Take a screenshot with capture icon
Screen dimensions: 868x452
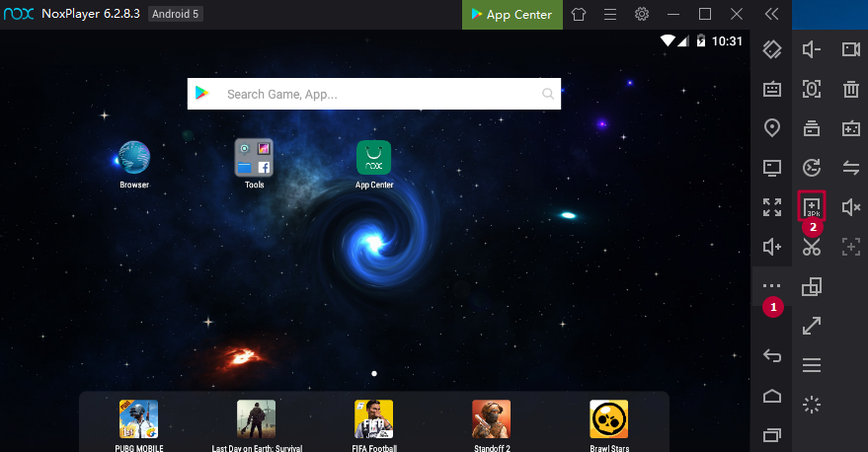click(812, 89)
